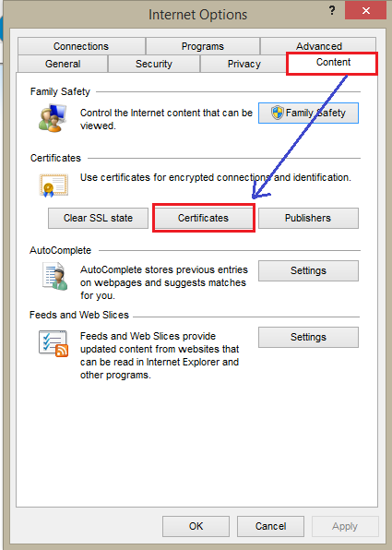The height and width of the screenshot is (550, 392).
Task: Click the Certificates section heading text
Action: (x=55, y=158)
